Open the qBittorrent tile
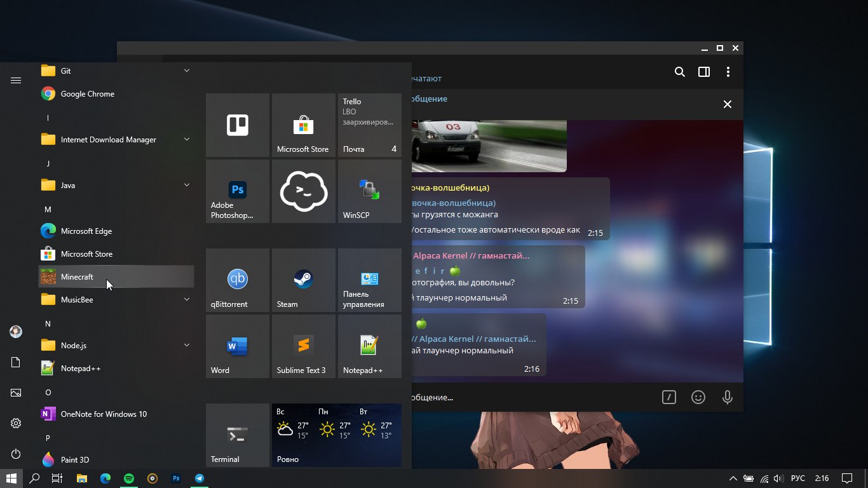Viewport: 868px width, 488px height. pyautogui.click(x=238, y=280)
